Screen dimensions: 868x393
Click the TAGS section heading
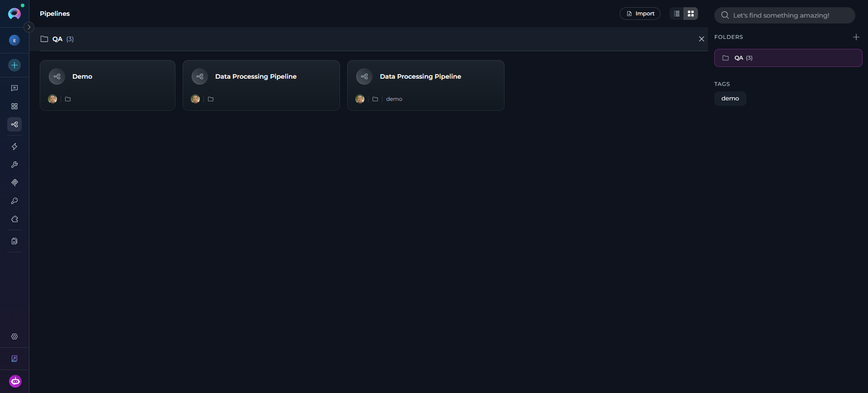(x=722, y=84)
